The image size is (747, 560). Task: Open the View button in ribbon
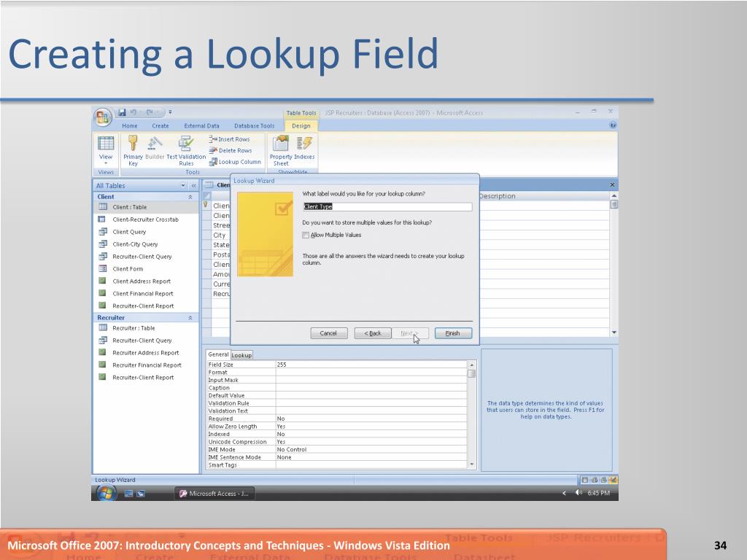click(x=105, y=150)
